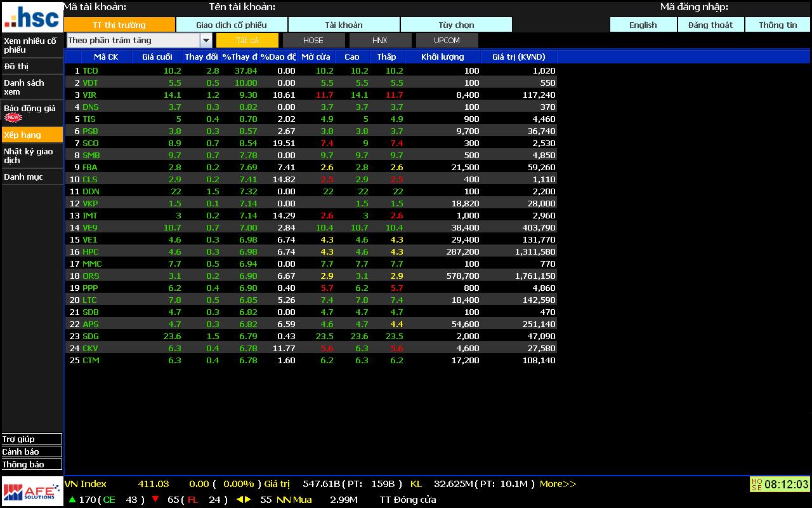Select stock VIR in the ranking
Screen dimensions: 812x508
89,95
